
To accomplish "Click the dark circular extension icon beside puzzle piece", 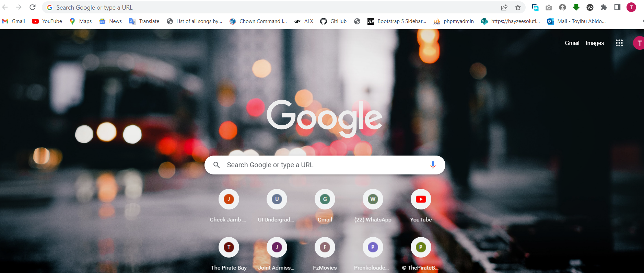I will pos(590,8).
